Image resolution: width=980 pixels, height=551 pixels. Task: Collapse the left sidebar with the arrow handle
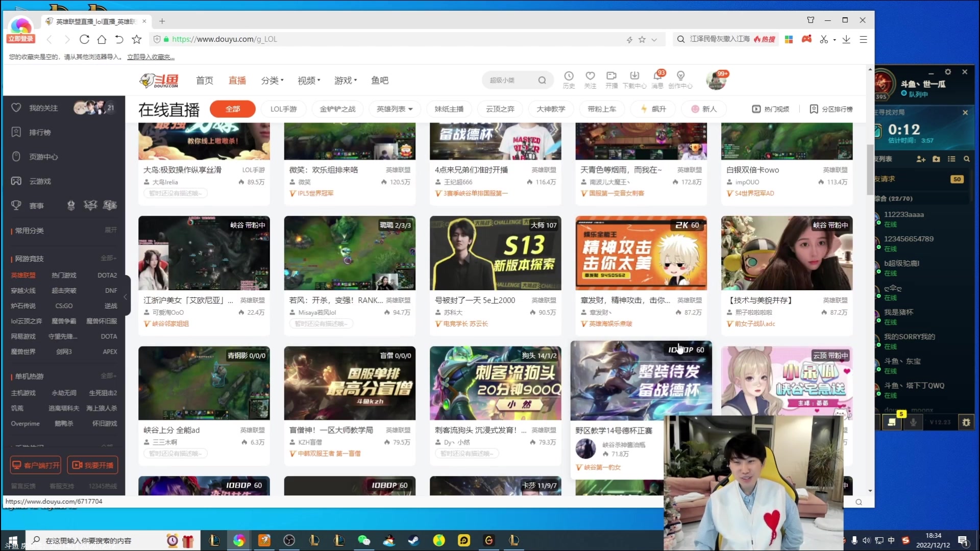(x=126, y=296)
